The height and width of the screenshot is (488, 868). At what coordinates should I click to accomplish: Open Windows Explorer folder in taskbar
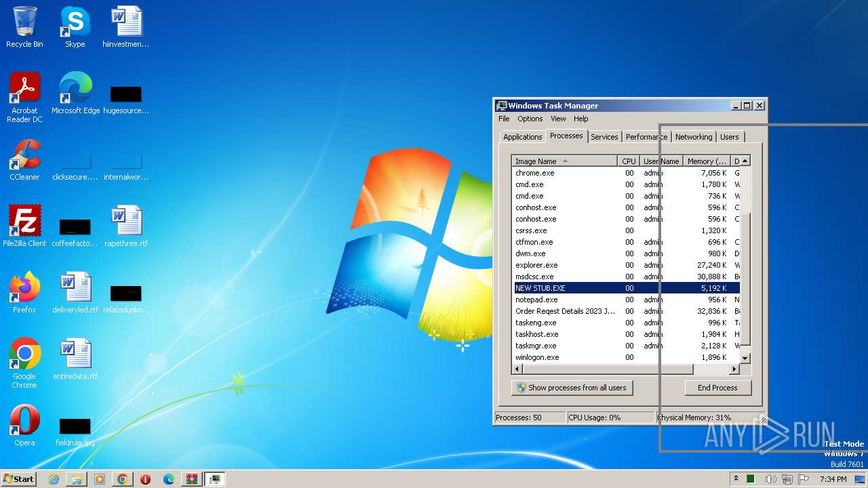pyautogui.click(x=77, y=479)
